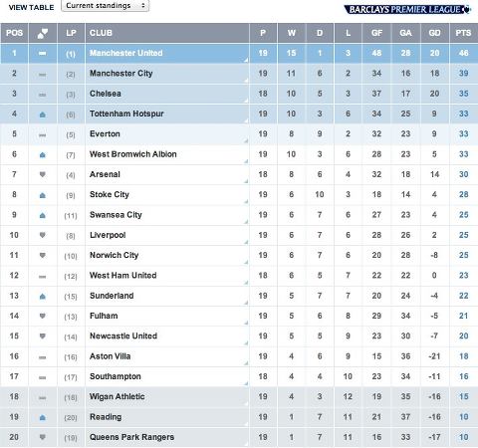Expand the Manchester United row corner triangle
Screen dimensions: 478x448
[246, 60]
